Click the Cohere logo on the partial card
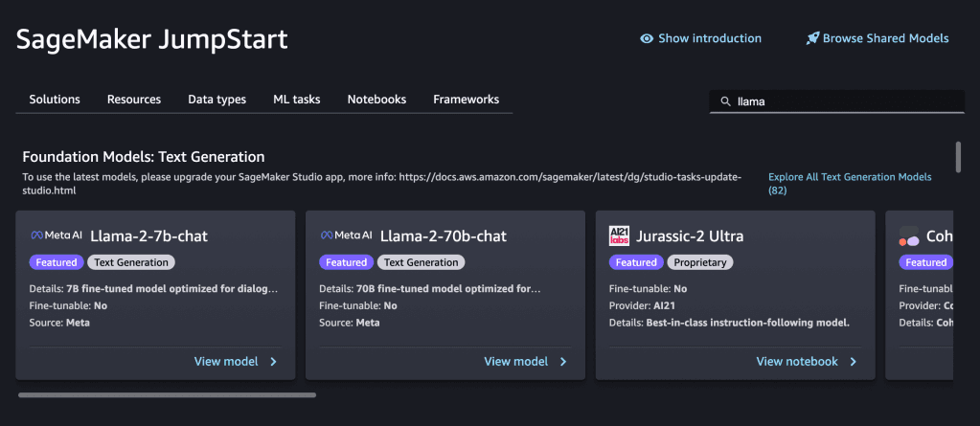 (909, 236)
